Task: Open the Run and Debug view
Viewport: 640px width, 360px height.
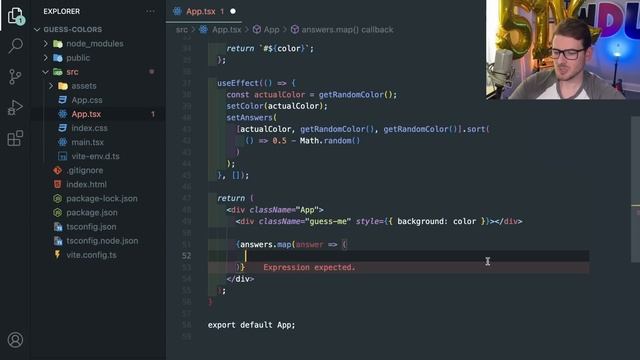Action: (x=16, y=107)
